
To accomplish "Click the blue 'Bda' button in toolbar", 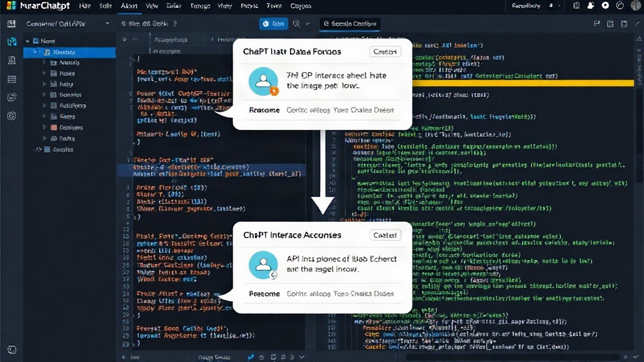I will 274,24.
